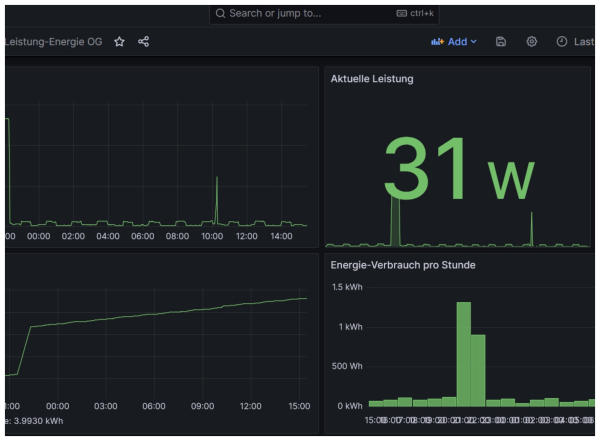Click the large sparkline spike behind 31 W
The height and width of the screenshot is (441, 600).
[x=395, y=218]
